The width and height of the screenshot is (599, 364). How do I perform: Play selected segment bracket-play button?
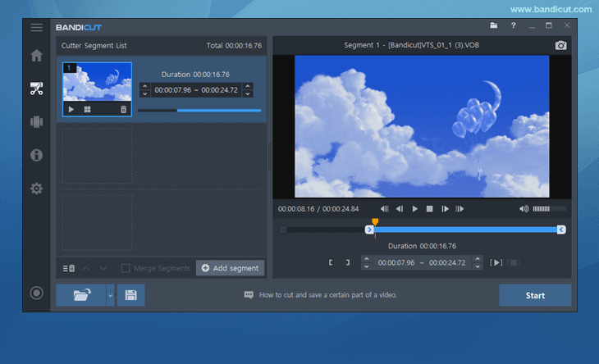[496, 262]
